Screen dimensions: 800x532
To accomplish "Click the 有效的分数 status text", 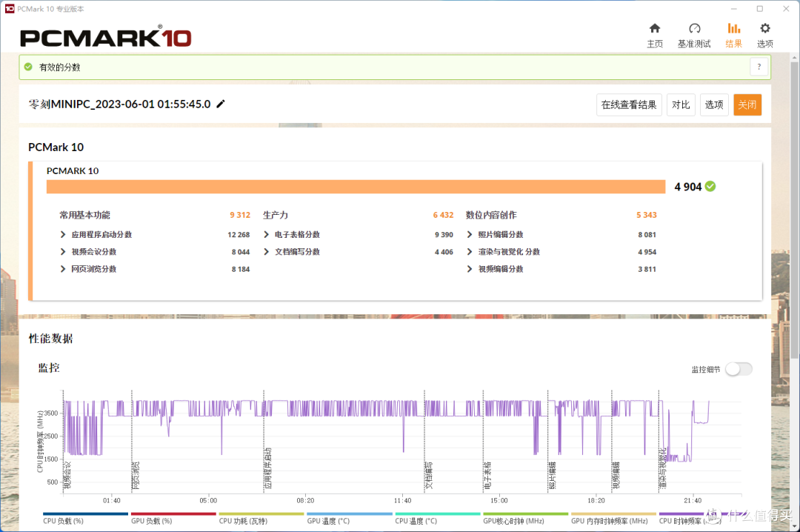I will [x=60, y=67].
